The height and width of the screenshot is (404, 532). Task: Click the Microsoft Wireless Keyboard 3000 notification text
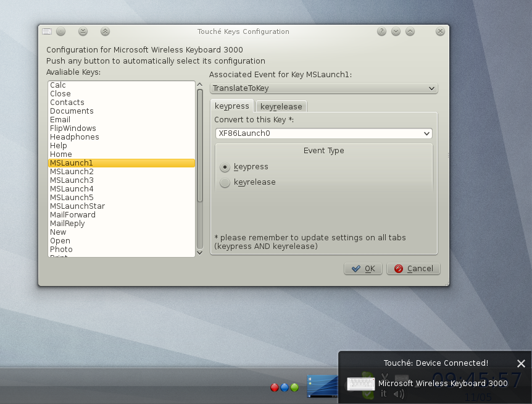coord(443,383)
